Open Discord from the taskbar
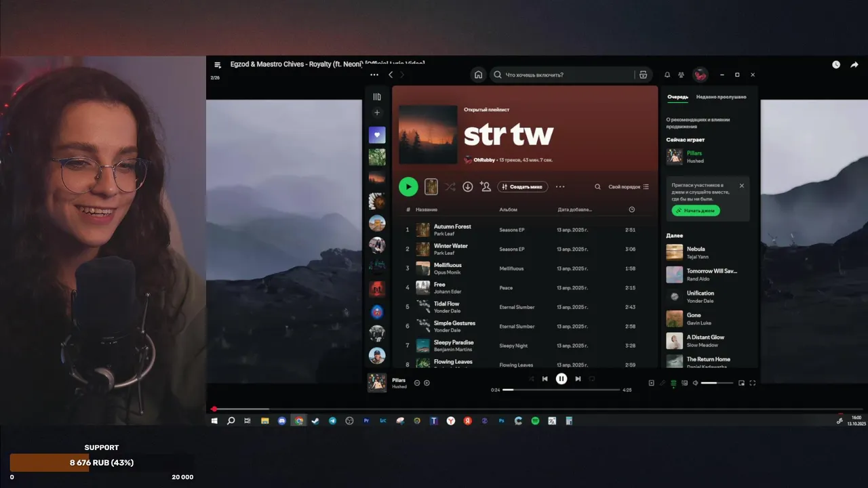868x488 pixels. pos(282,421)
